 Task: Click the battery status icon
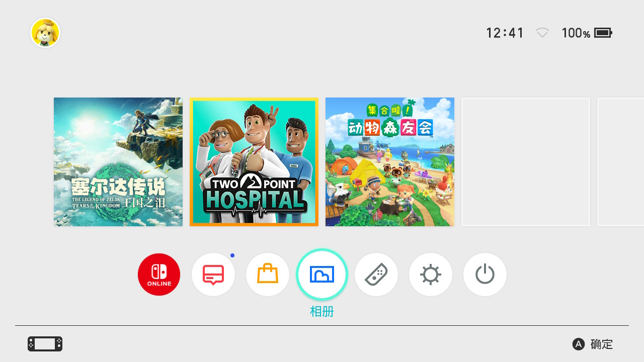(x=603, y=33)
